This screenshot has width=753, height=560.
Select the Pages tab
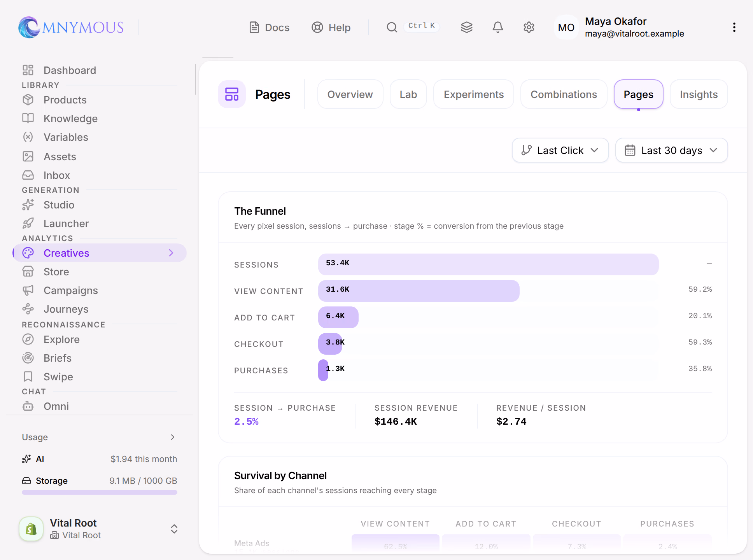pyautogui.click(x=639, y=94)
